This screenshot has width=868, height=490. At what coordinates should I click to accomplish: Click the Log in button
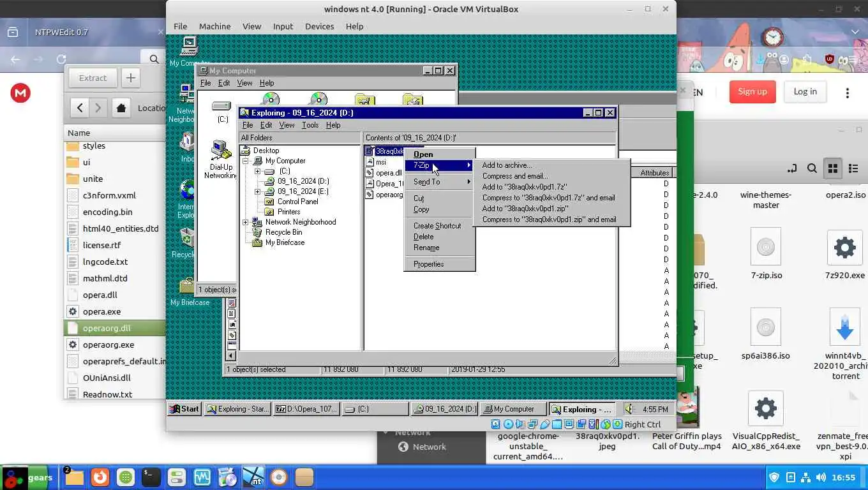coord(805,92)
